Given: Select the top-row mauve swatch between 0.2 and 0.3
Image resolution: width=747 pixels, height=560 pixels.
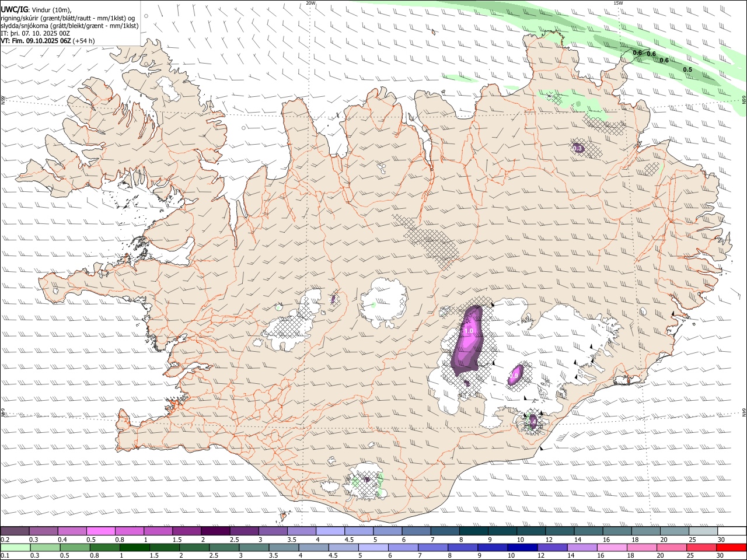Looking at the screenshot, I should 15,531.
